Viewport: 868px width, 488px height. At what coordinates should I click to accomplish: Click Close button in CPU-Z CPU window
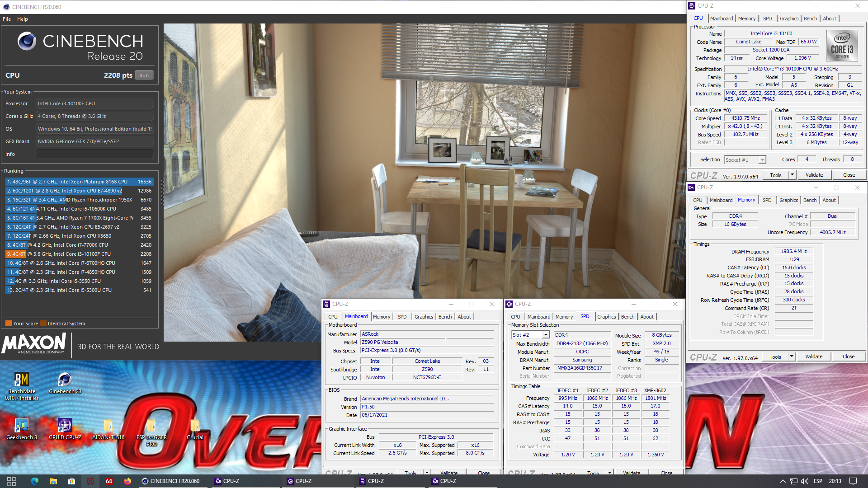pyautogui.click(x=849, y=175)
